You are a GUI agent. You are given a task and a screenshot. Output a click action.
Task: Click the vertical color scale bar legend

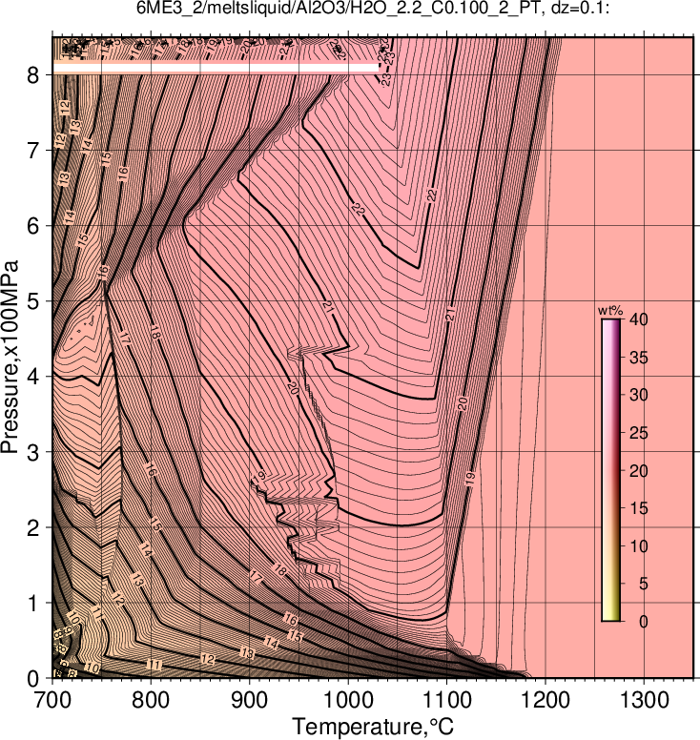pyautogui.click(x=610, y=470)
